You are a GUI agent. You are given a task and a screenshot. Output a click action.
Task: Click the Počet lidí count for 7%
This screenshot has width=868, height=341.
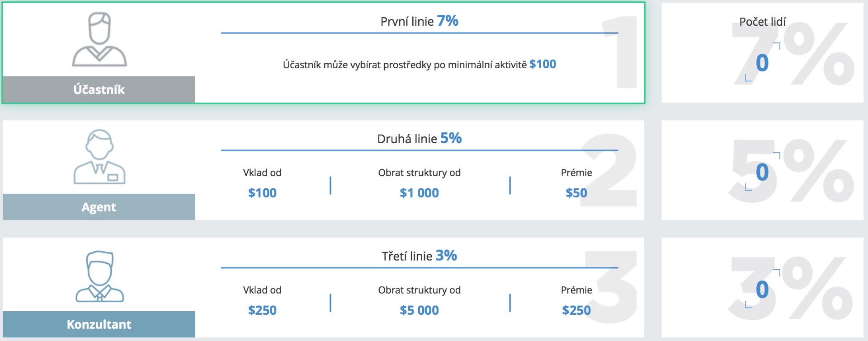762,62
